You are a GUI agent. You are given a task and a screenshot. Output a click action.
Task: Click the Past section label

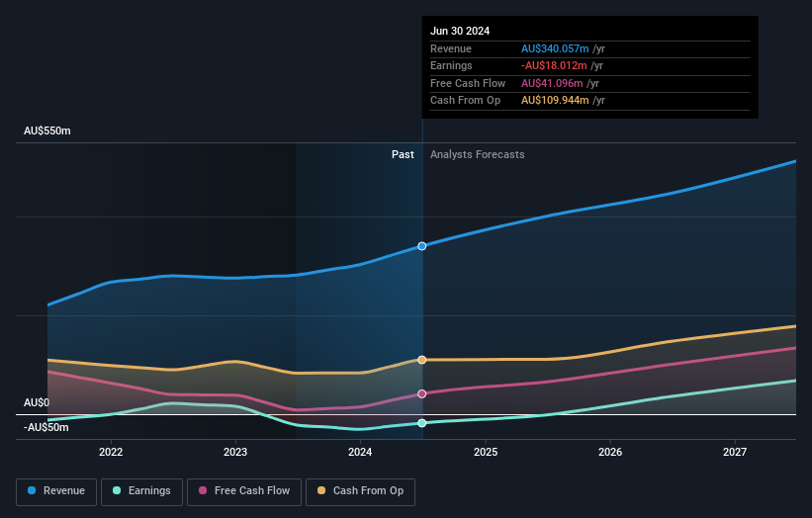[x=403, y=154]
